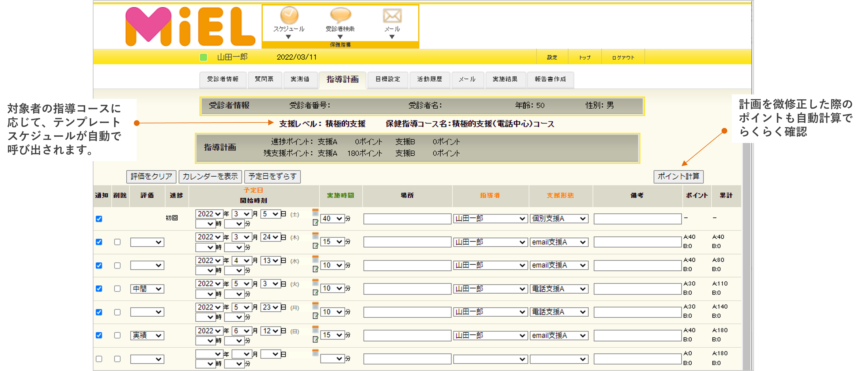
Task: Uncheck the 通知 checkbox on the 初回 row
Action: (99, 219)
